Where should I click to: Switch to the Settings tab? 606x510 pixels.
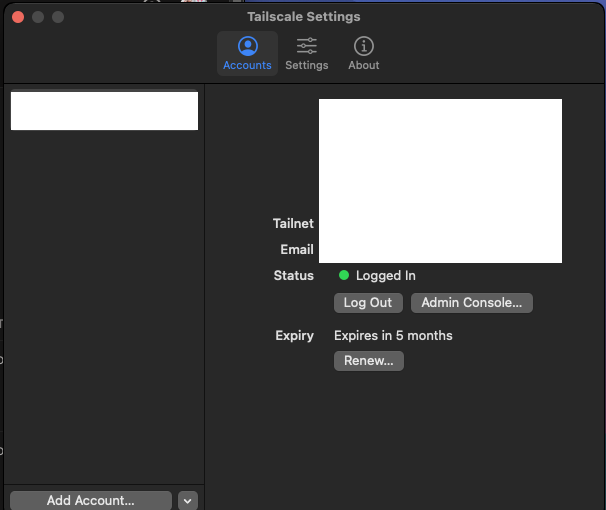[x=307, y=54]
